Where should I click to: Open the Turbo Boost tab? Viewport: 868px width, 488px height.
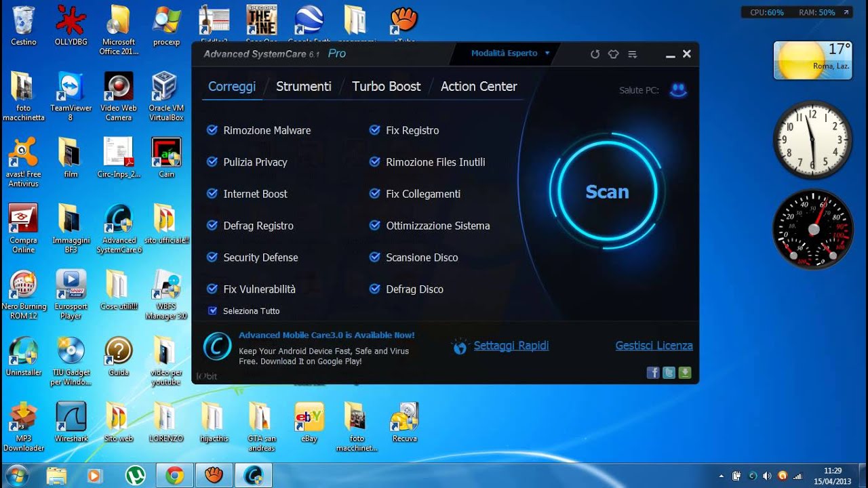click(x=387, y=87)
